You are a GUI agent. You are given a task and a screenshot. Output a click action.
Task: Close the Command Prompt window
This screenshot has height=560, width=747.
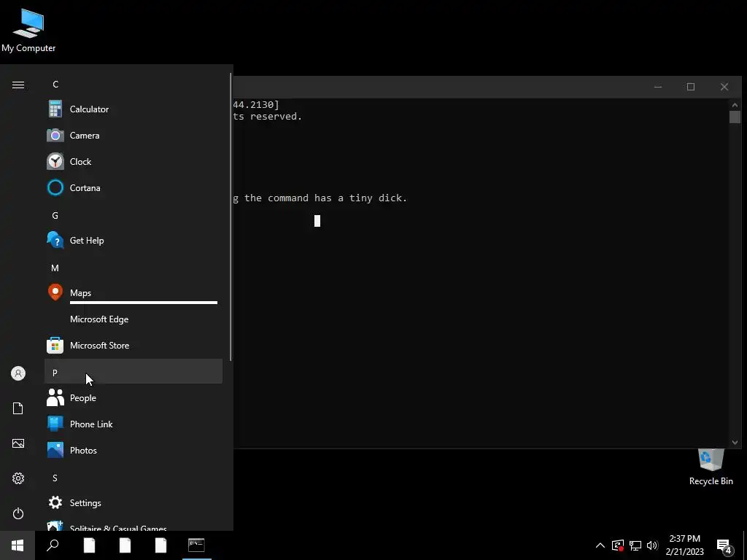pos(724,87)
